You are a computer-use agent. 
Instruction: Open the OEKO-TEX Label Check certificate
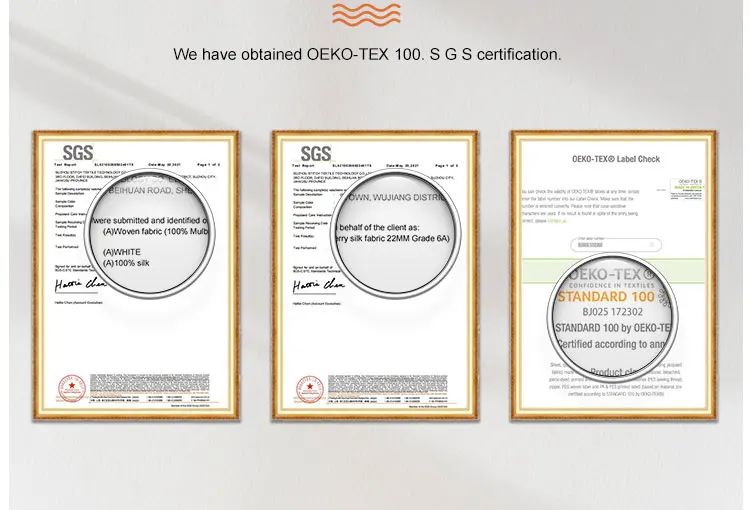click(x=614, y=275)
